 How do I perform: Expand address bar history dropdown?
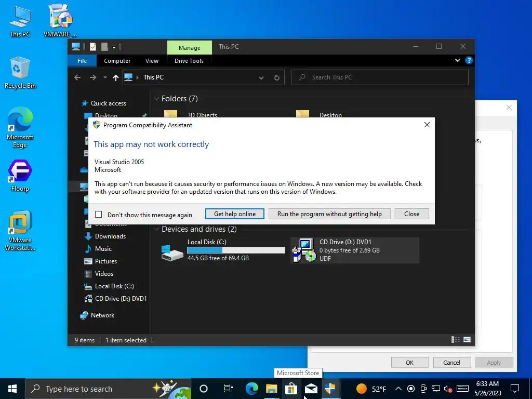261,78
